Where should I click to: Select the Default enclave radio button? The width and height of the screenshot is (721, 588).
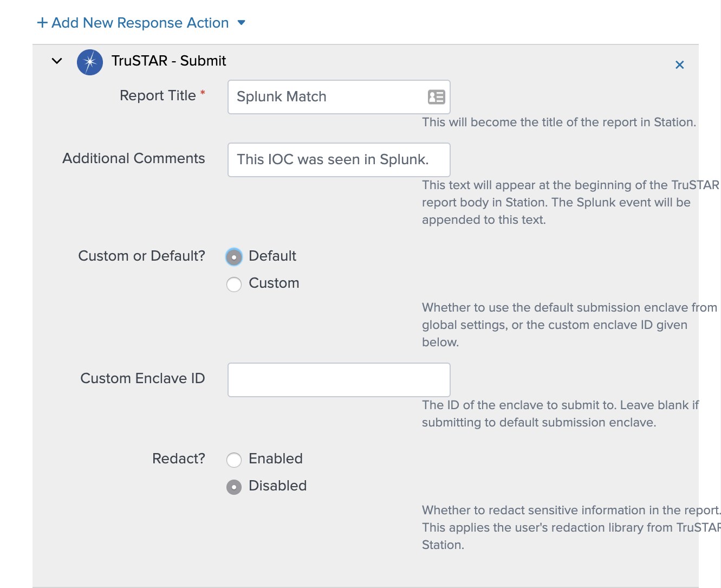coord(234,257)
